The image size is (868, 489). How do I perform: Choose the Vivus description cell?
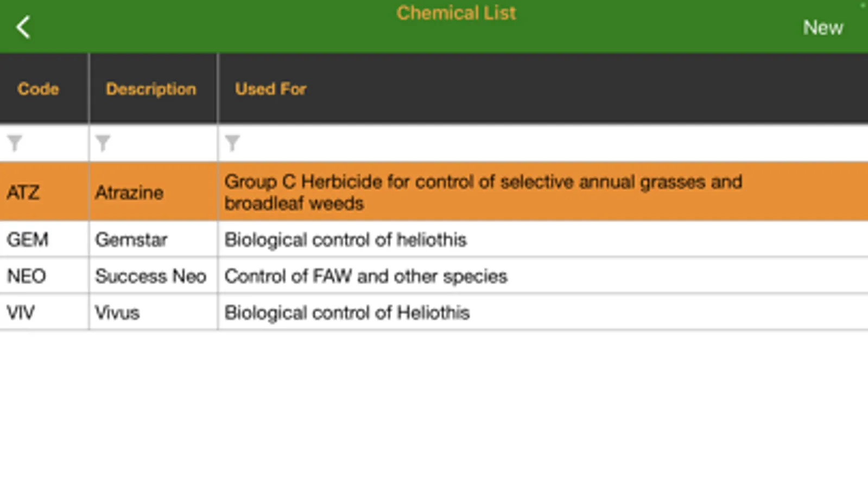pyautogui.click(x=117, y=312)
